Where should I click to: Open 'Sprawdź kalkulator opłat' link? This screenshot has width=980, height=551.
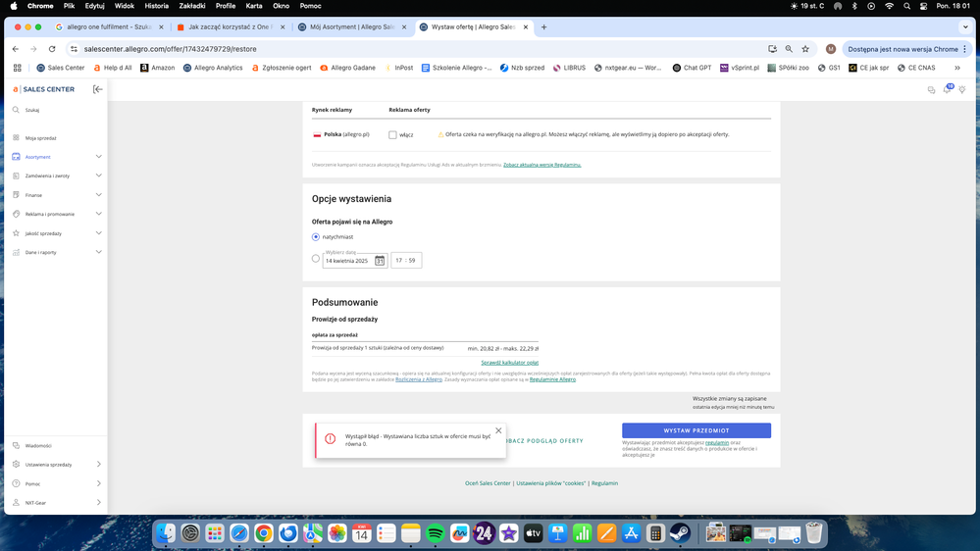(509, 363)
